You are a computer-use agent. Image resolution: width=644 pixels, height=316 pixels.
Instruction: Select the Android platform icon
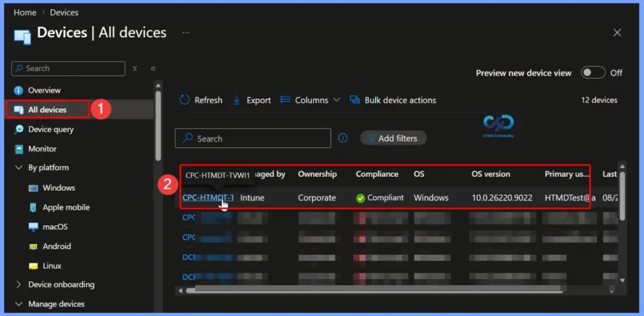pos(33,247)
